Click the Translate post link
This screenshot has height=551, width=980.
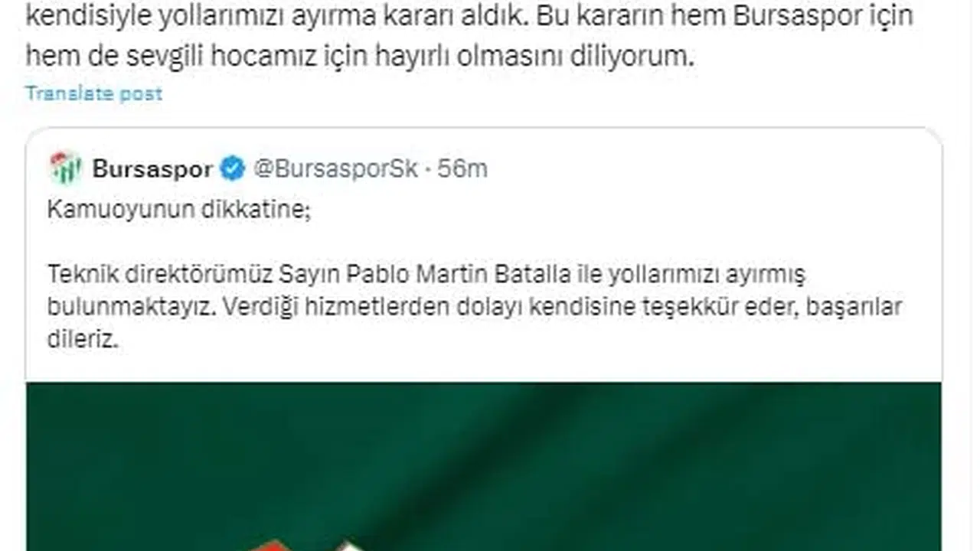pos(93,93)
